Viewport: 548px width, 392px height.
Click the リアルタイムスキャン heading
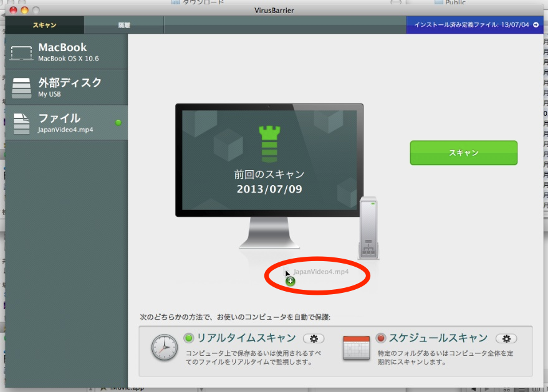pos(246,338)
